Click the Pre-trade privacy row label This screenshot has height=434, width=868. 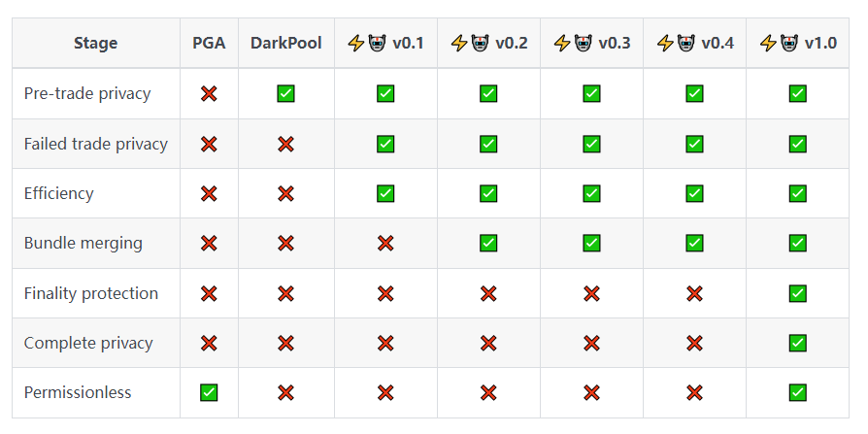(87, 94)
